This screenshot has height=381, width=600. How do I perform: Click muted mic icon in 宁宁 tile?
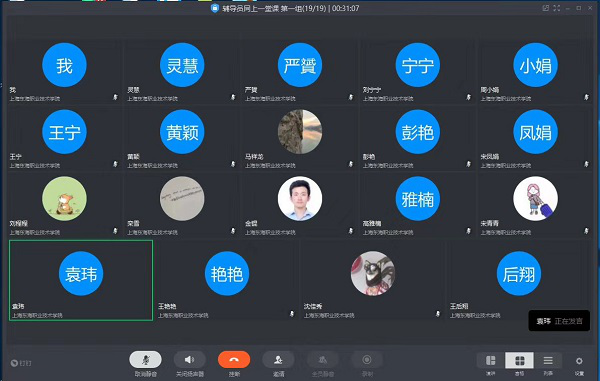[468, 97]
